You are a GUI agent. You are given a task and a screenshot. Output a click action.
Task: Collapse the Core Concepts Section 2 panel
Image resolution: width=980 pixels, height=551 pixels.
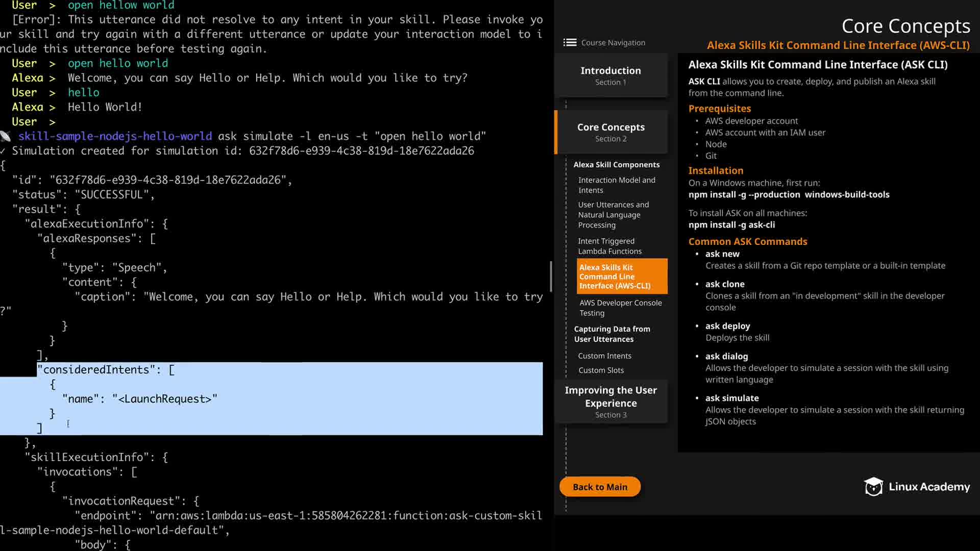[x=610, y=132]
